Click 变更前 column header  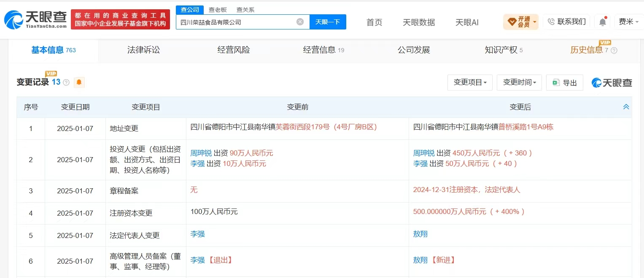(297, 107)
